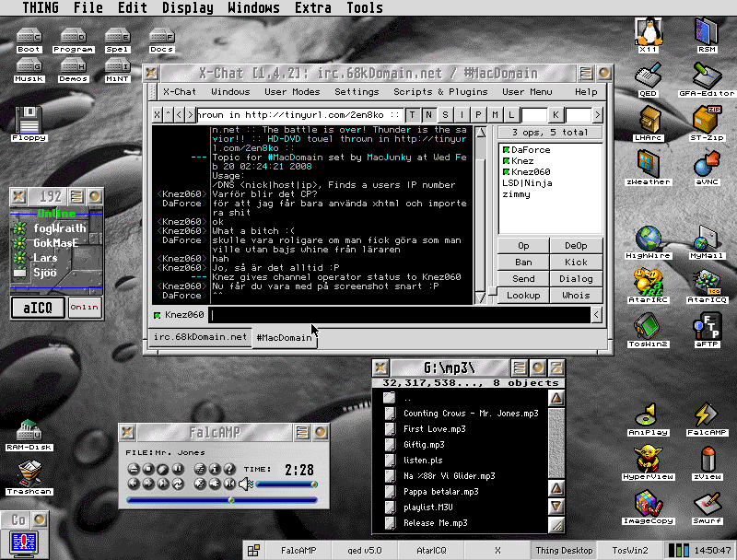Launch the zWeather icon
Screen dimensions: 737x560
649,167
